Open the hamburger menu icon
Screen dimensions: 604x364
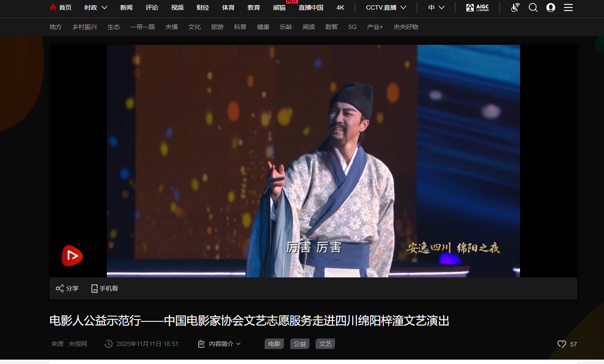[568, 7]
